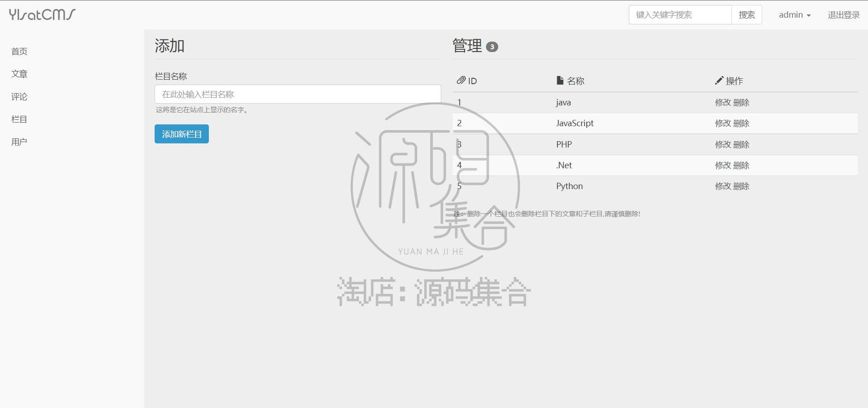
Task: Click the hint text 这将是它在站点上显示的名字
Action: [202, 110]
